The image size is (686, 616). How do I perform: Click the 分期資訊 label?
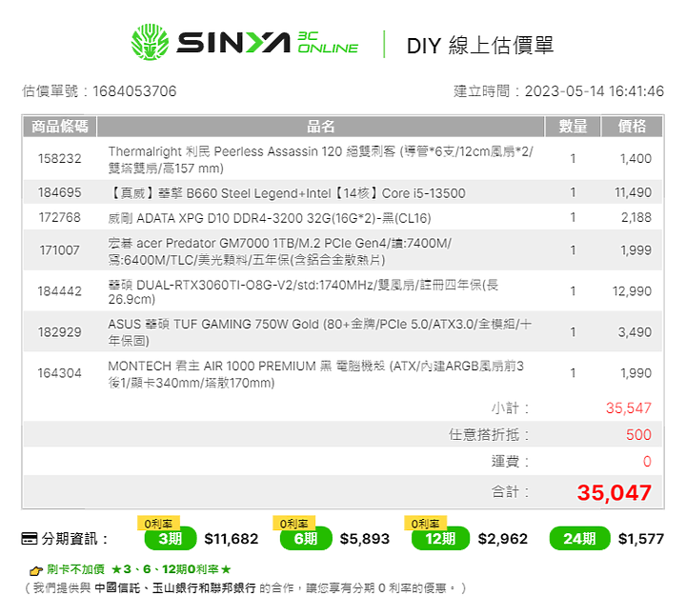74,539
